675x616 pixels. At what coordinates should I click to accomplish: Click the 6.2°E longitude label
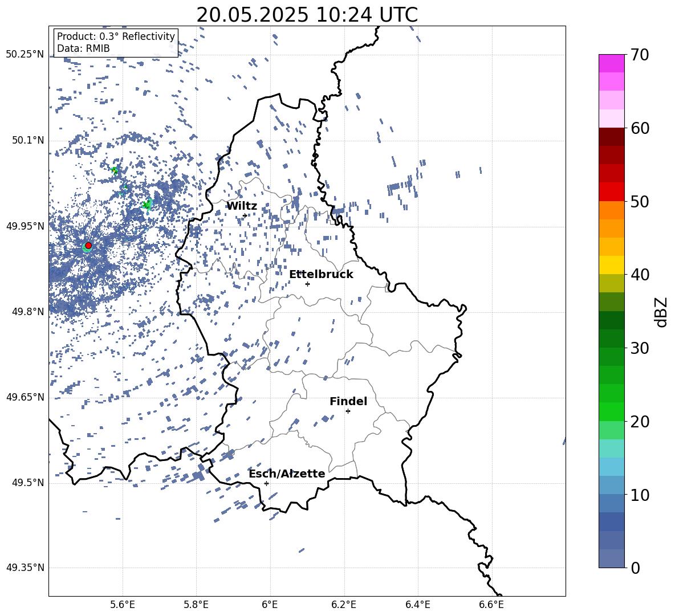point(344,605)
